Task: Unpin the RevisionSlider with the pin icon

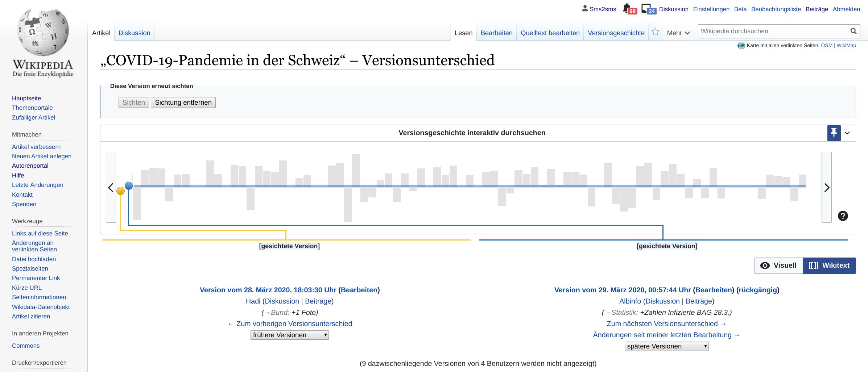Action: [834, 133]
